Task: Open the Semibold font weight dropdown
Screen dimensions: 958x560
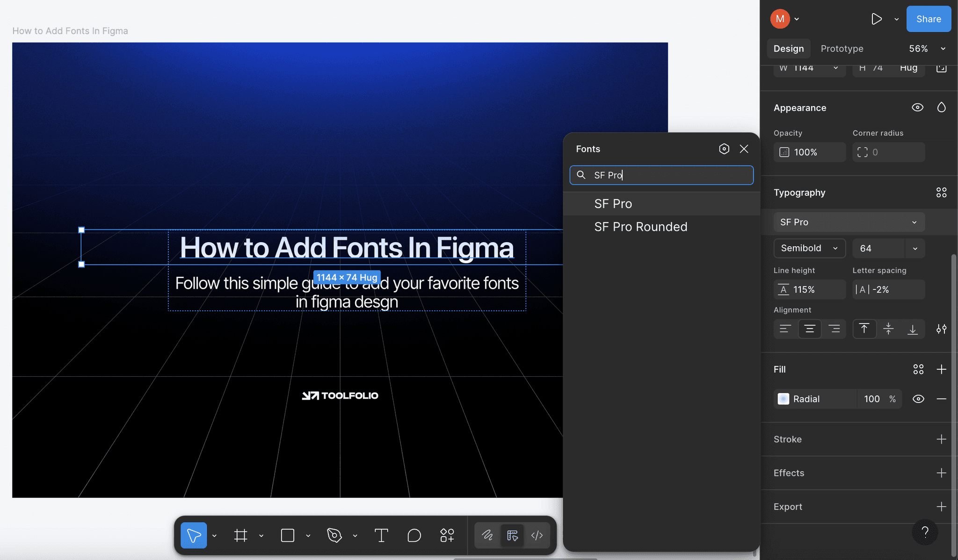Action: 809,248
